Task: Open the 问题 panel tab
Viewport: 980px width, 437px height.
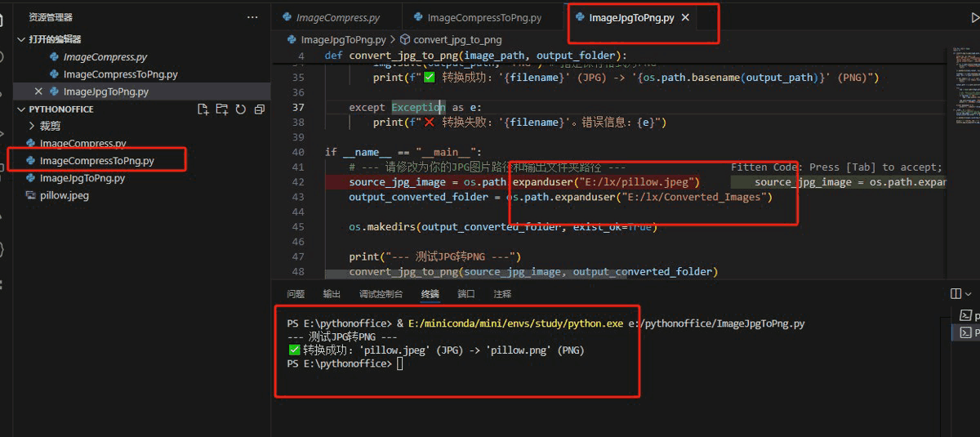Action: coord(296,294)
